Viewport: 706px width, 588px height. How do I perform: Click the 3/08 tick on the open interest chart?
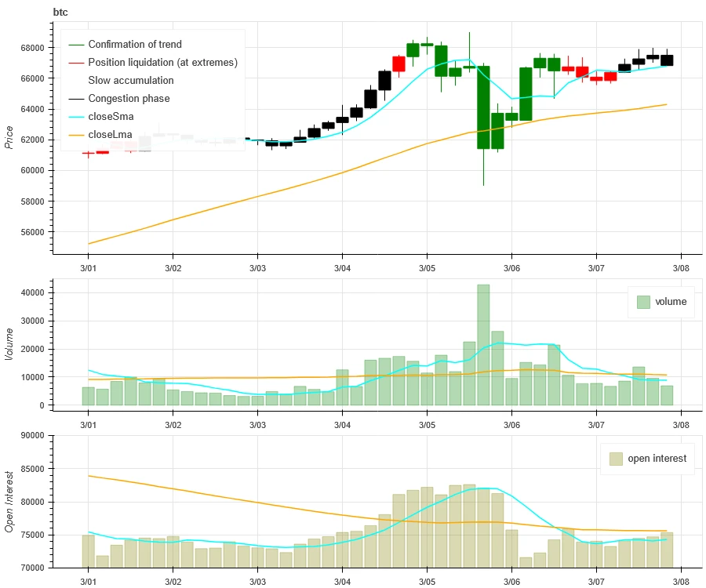point(680,580)
